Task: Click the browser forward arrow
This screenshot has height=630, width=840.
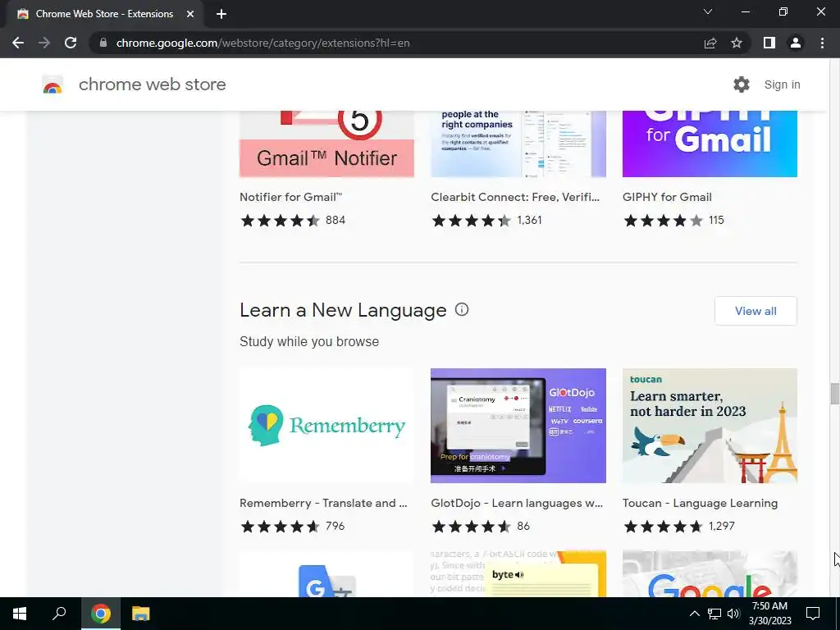Action: click(44, 43)
